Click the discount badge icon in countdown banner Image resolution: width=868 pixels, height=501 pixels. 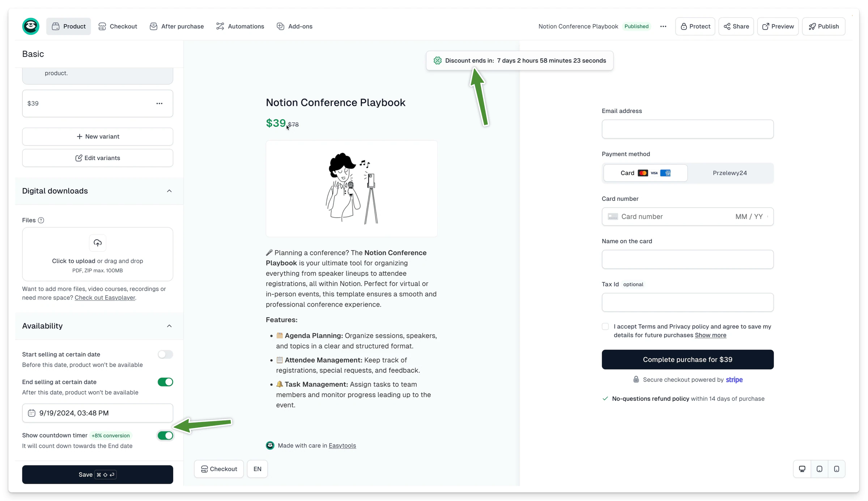click(x=438, y=60)
